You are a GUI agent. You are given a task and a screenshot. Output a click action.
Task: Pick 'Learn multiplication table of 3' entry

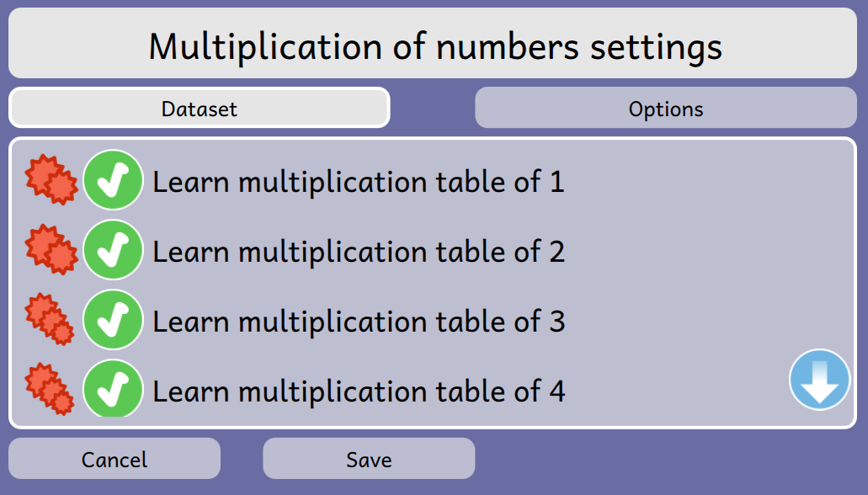(359, 322)
